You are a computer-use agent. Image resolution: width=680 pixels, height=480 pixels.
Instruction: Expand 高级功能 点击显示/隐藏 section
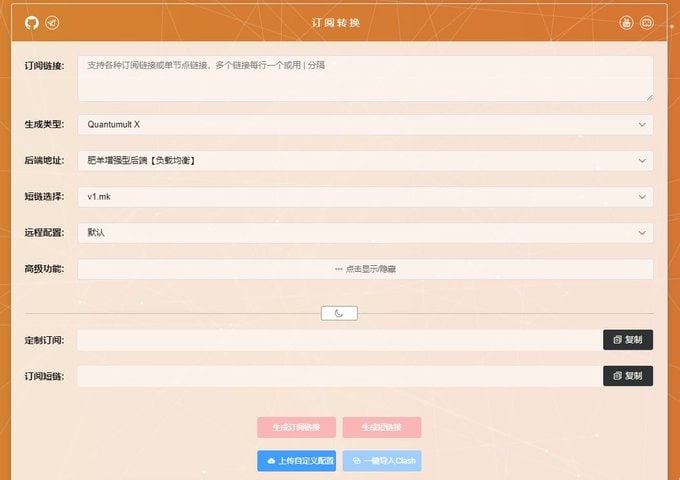[x=365, y=269]
